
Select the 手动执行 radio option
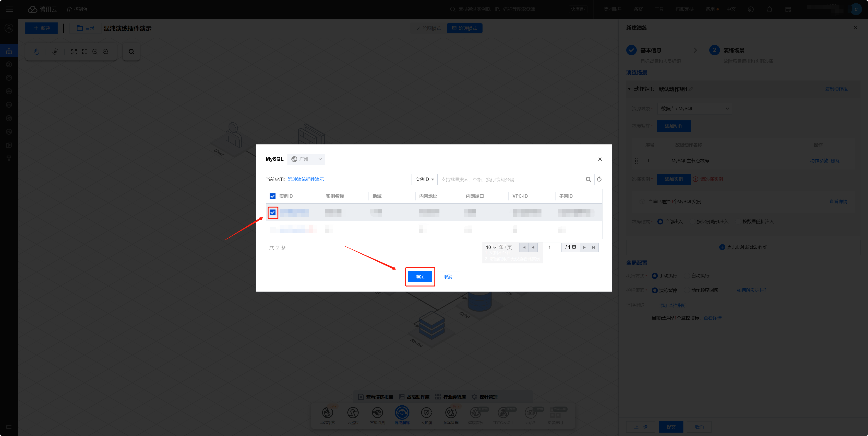tap(654, 276)
